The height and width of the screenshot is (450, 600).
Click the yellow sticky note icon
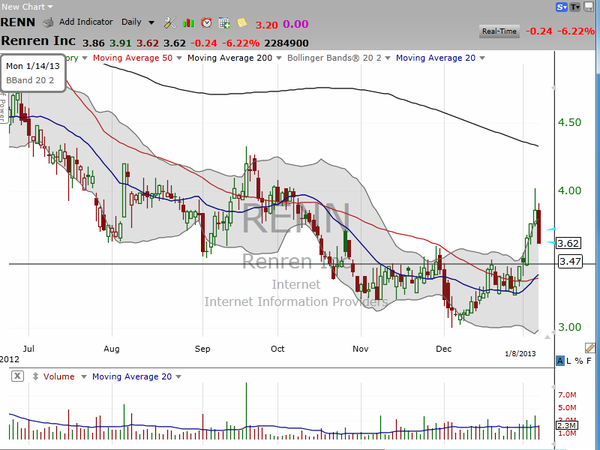(x=242, y=23)
